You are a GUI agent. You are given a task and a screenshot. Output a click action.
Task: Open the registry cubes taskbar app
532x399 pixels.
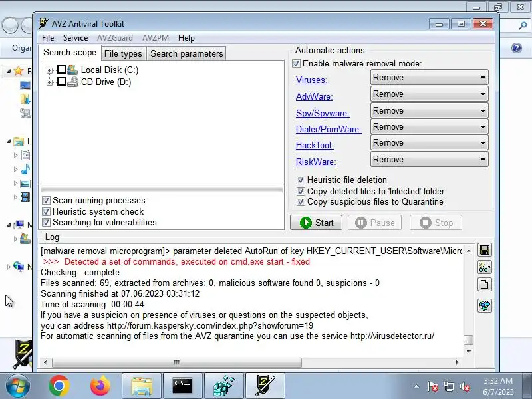[x=224, y=386]
